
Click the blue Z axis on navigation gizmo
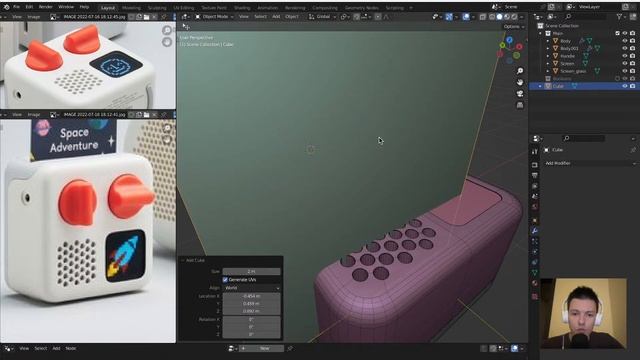[509, 40]
